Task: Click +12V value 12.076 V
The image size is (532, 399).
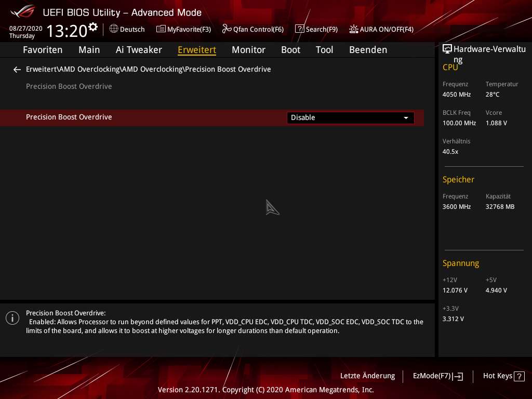Action: [x=455, y=290]
